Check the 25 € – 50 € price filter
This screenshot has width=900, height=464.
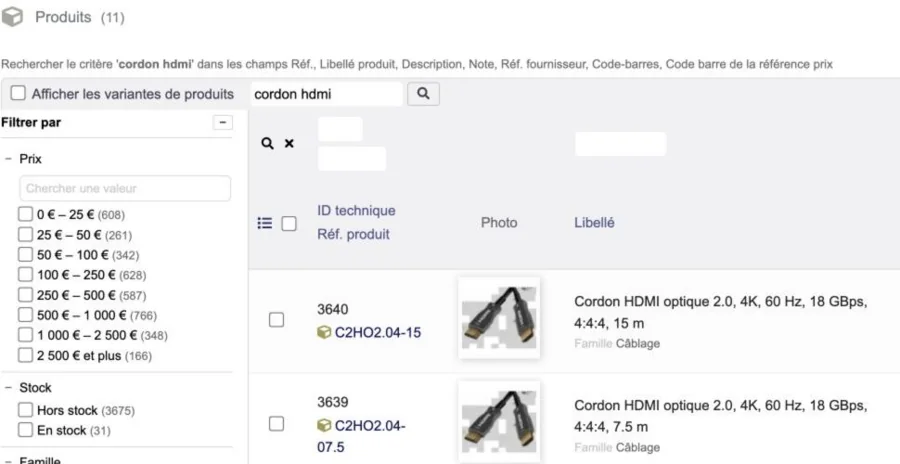click(25, 234)
